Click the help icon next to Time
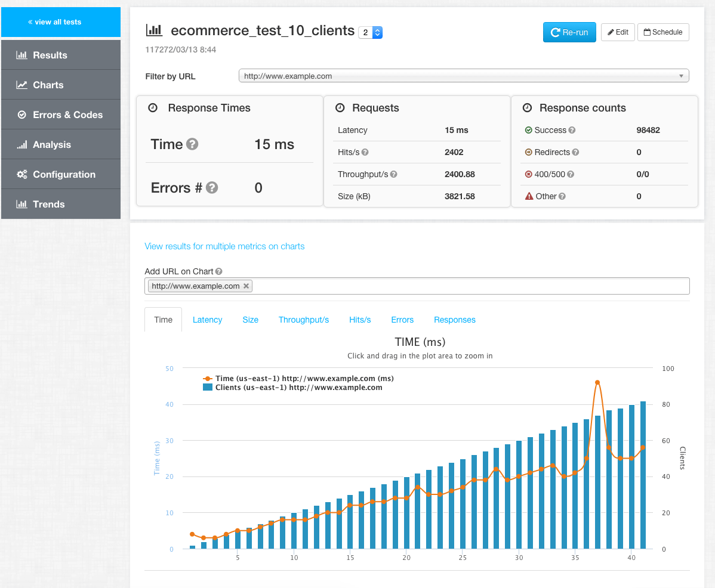The height and width of the screenshot is (588, 715). (192, 144)
